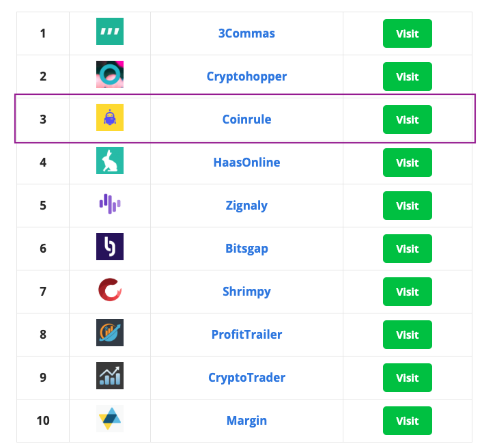482x448 pixels.
Task: Open the Cryptohopper name link
Action: [x=246, y=76]
